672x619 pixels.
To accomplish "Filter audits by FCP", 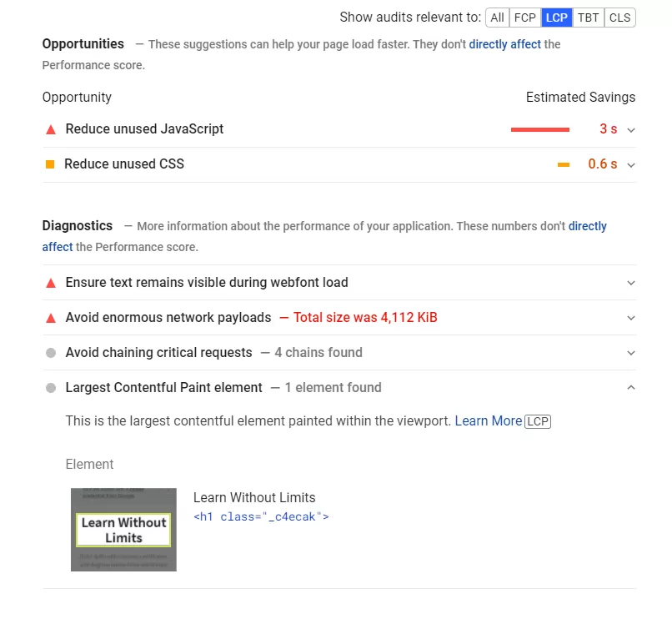I will 525,18.
